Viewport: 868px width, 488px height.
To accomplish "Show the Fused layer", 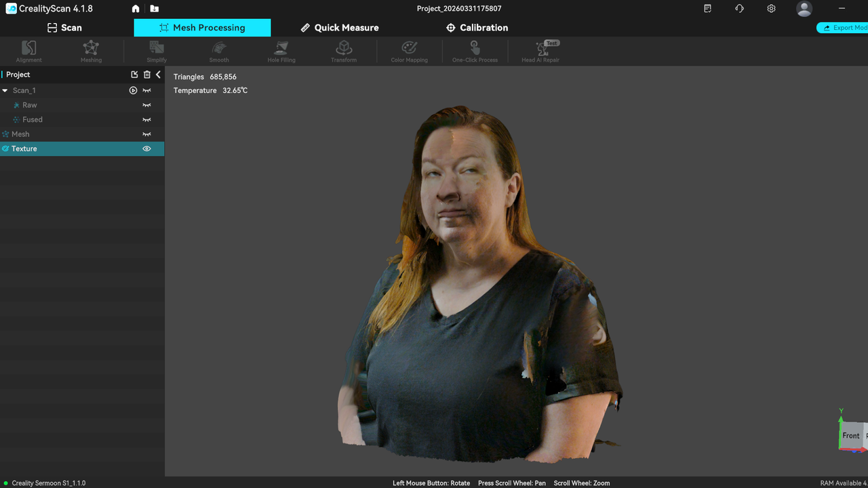I will point(146,119).
